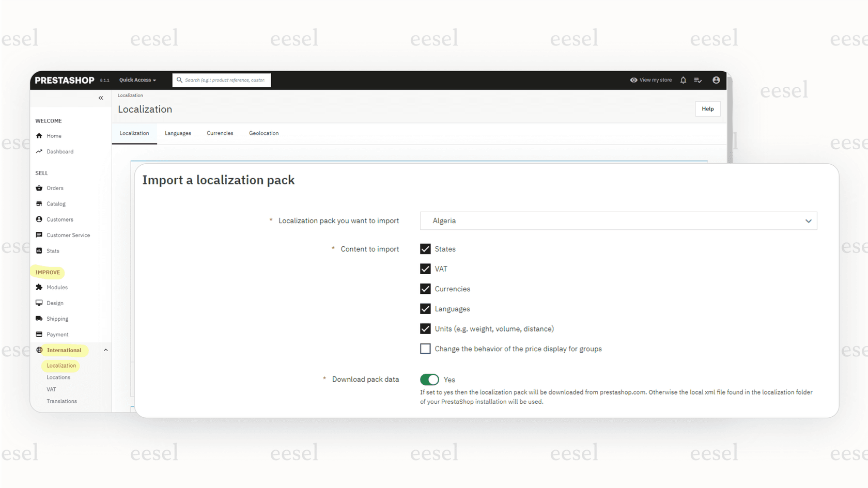Turn off the Download pack data toggle

tap(429, 379)
